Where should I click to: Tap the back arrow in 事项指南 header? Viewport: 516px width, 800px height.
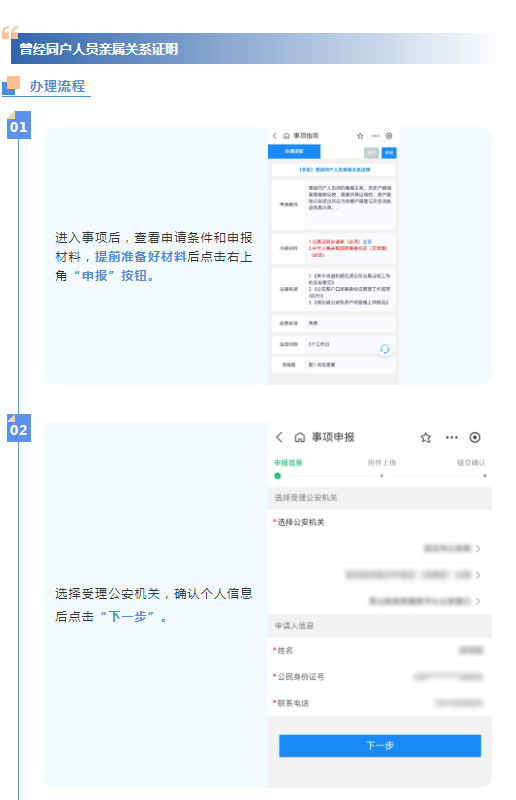point(275,136)
